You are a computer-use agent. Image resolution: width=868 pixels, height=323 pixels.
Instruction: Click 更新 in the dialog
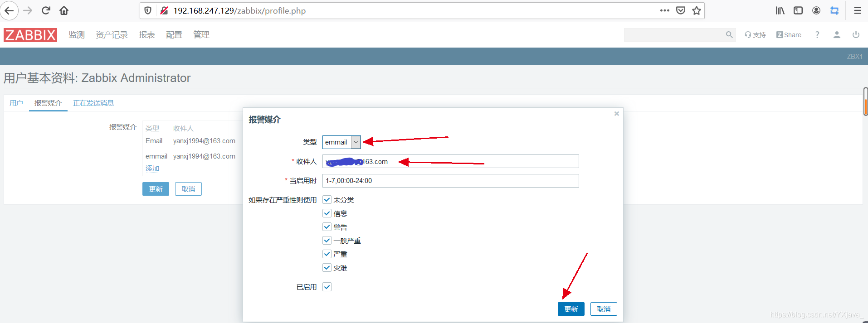tap(571, 309)
